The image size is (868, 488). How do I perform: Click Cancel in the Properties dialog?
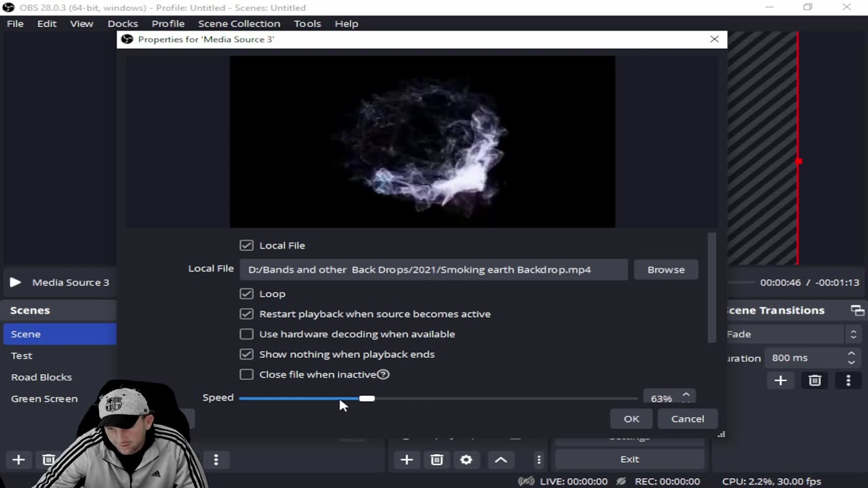pos(688,419)
